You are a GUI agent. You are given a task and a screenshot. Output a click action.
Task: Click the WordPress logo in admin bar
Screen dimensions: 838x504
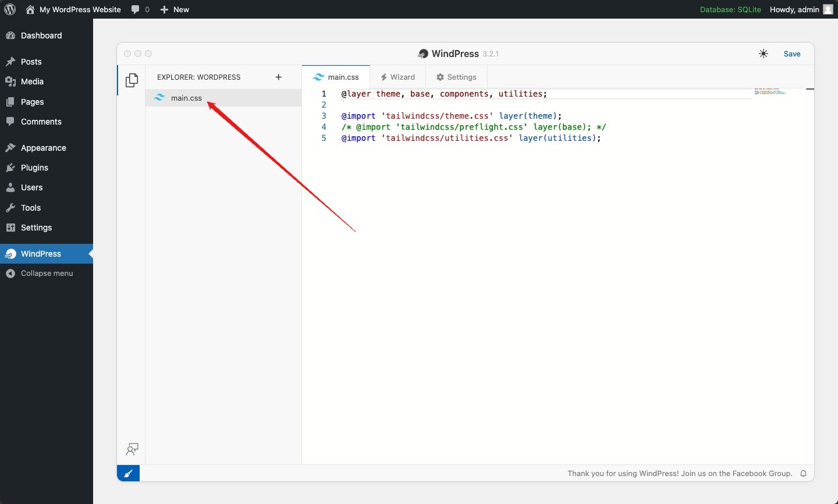coord(9,9)
